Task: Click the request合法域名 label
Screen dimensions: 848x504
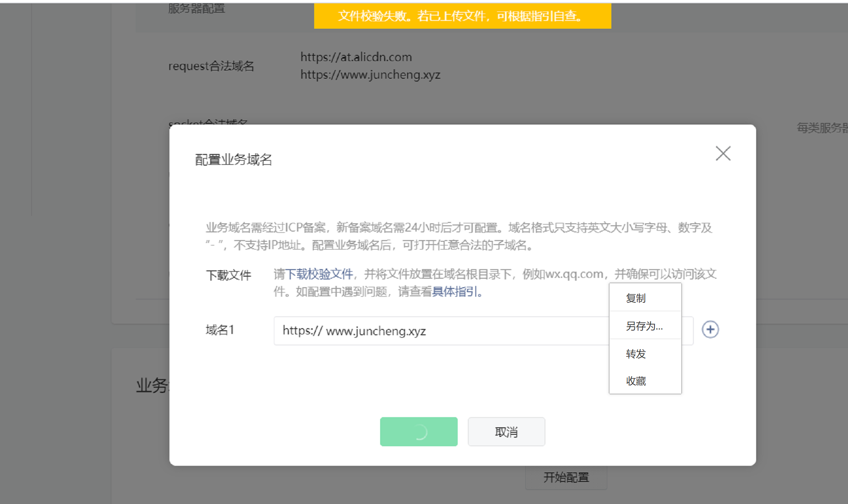Action: (x=211, y=66)
